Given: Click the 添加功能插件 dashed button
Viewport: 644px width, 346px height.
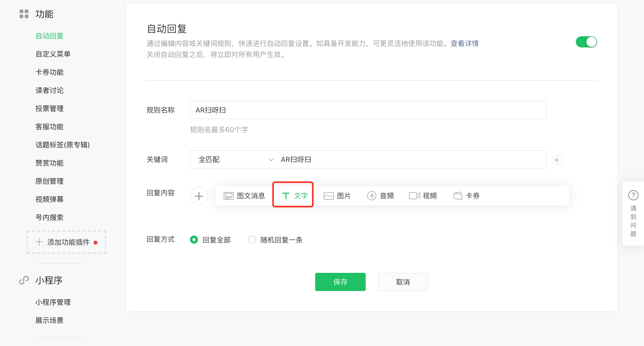Looking at the screenshot, I should [x=66, y=242].
